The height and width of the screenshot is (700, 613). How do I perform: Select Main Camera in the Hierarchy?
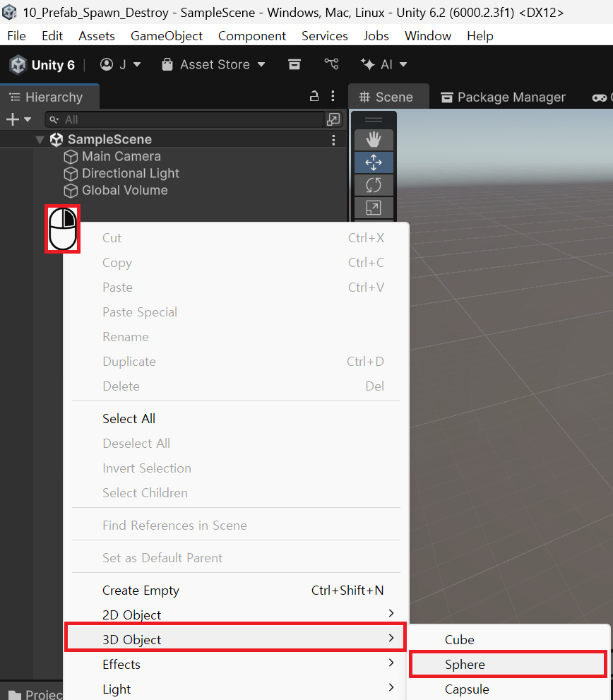[121, 157]
